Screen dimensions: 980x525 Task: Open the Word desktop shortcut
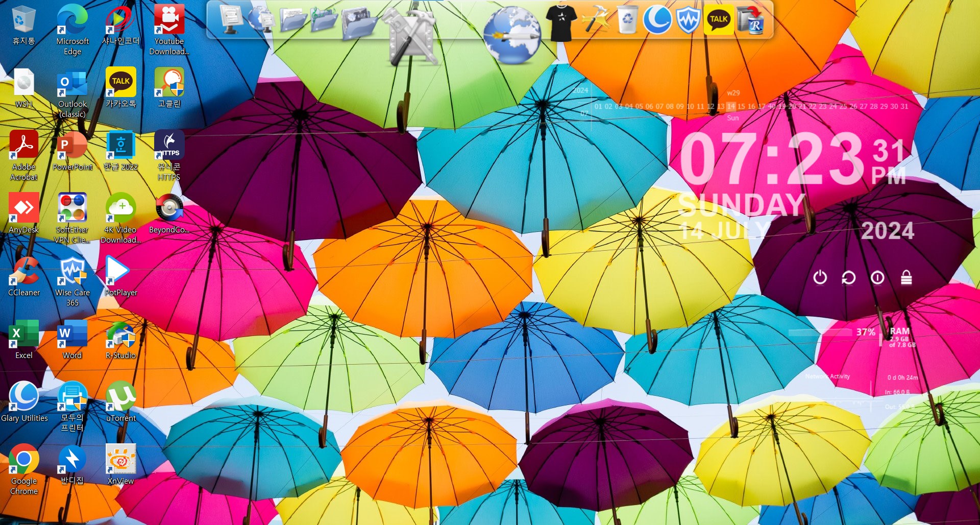(x=72, y=339)
